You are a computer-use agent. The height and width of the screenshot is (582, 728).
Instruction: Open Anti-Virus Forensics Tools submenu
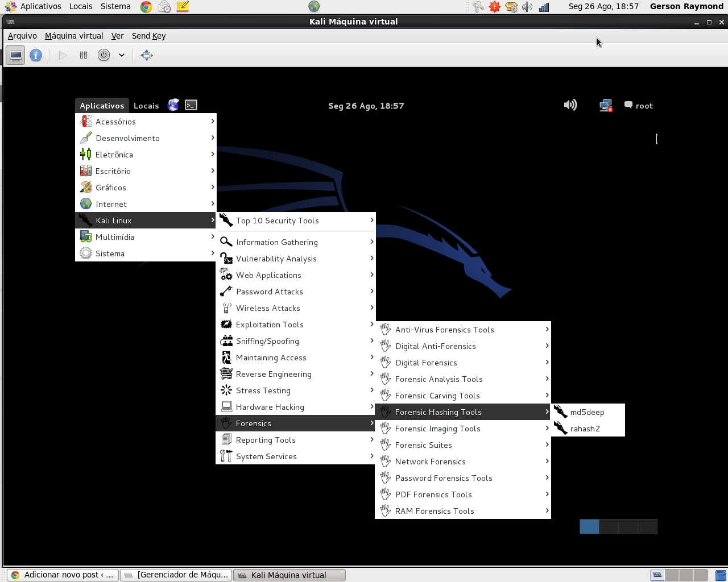[x=463, y=330]
